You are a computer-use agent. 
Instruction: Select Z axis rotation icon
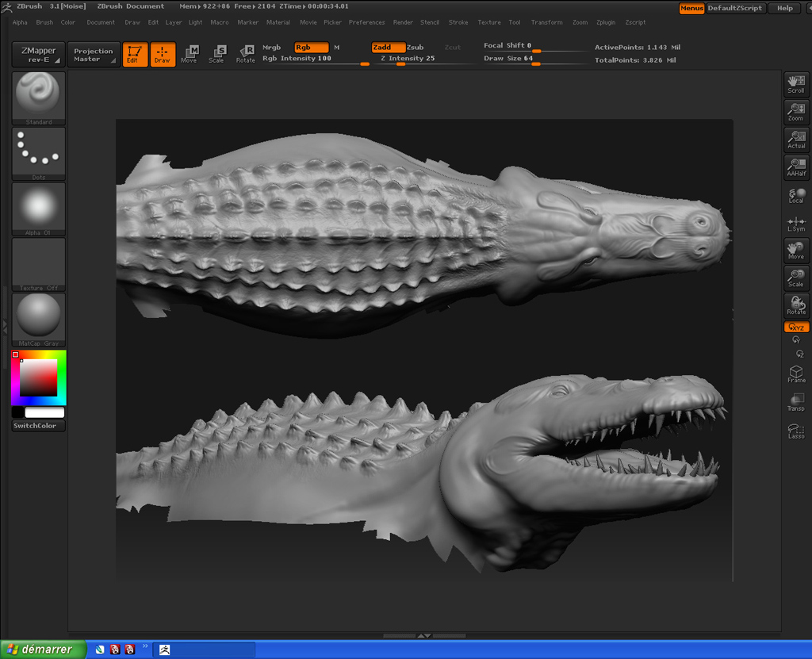coord(800,354)
